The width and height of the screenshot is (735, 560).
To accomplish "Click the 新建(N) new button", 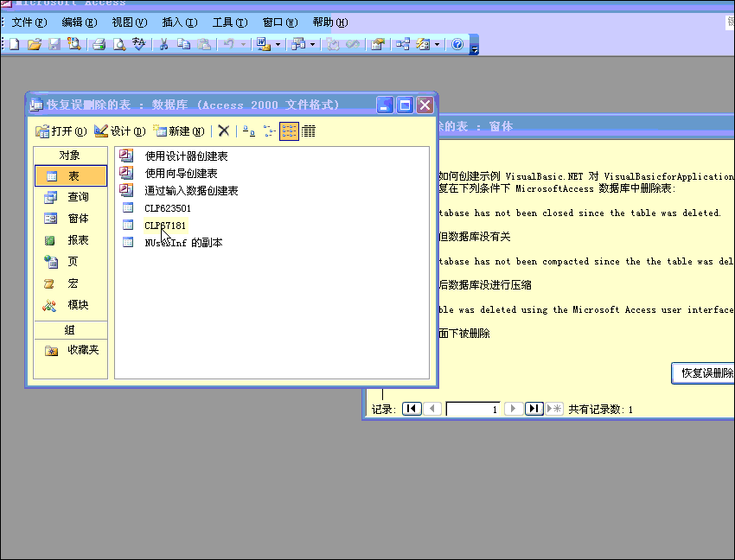I will [x=179, y=131].
